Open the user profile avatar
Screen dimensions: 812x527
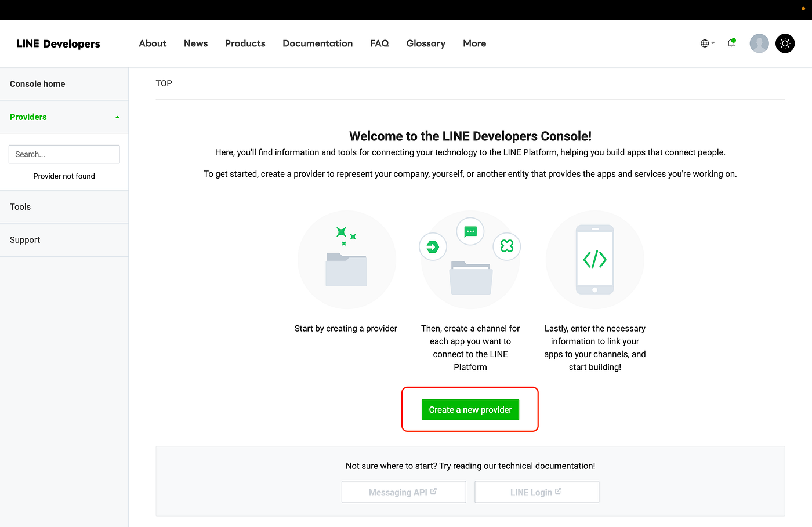[759, 43]
